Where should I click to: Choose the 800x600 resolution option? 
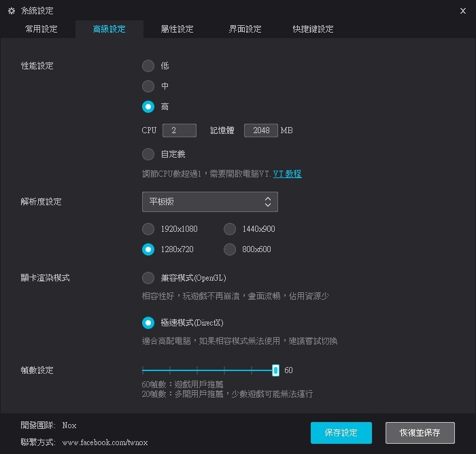tap(230, 249)
